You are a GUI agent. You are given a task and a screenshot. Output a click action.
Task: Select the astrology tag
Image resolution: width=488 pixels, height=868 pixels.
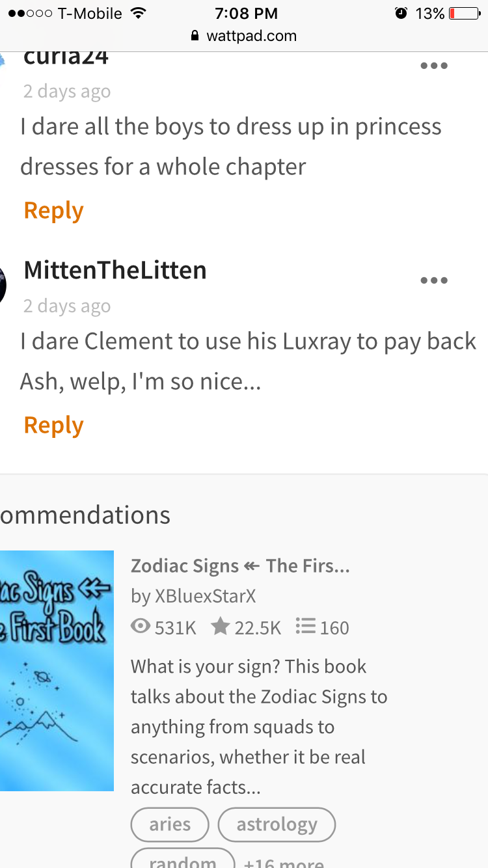click(x=277, y=824)
